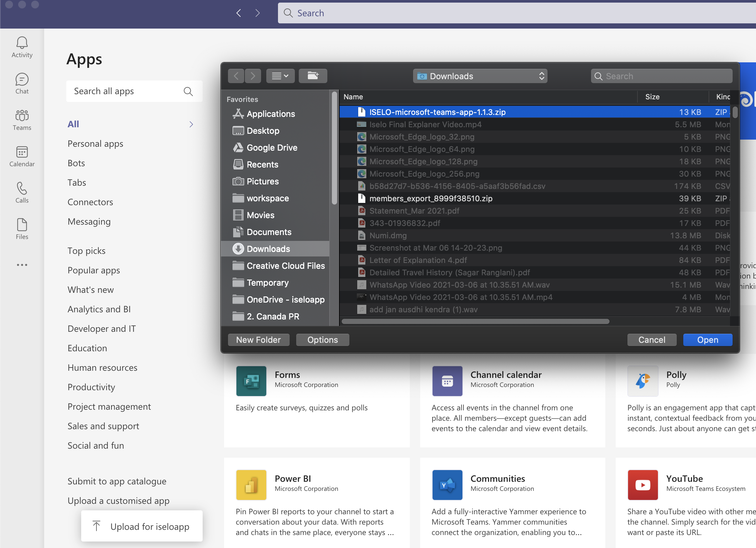The height and width of the screenshot is (548, 756).
Task: Select Pictures in Favorites sidebar
Action: pos(275,181)
